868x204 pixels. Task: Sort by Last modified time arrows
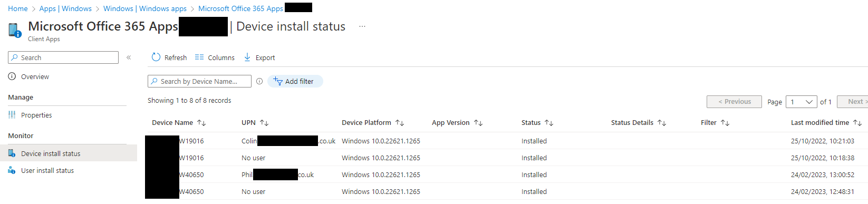857,123
